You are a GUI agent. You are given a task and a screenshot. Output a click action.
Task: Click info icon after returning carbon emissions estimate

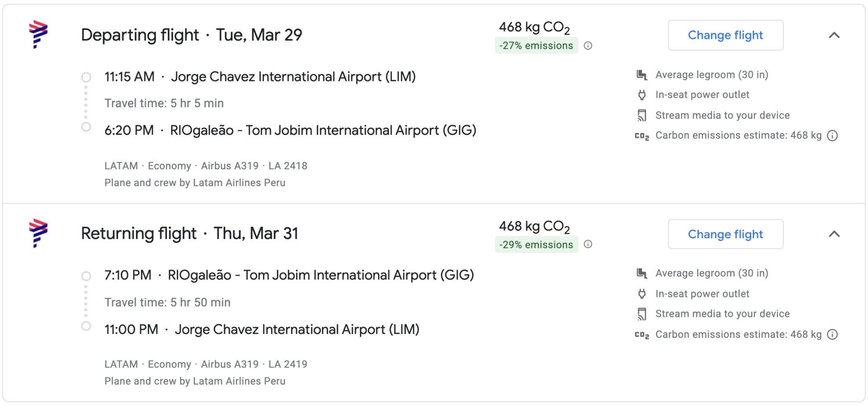click(x=832, y=335)
